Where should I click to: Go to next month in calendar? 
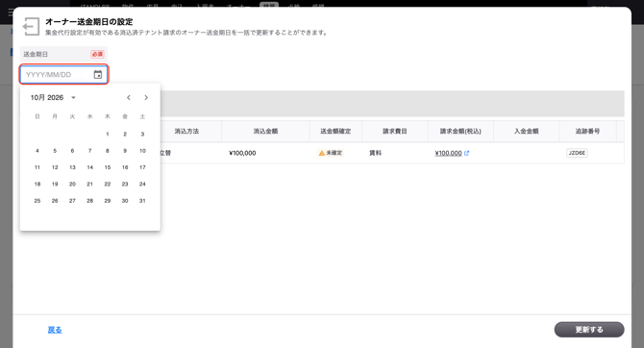tap(146, 97)
